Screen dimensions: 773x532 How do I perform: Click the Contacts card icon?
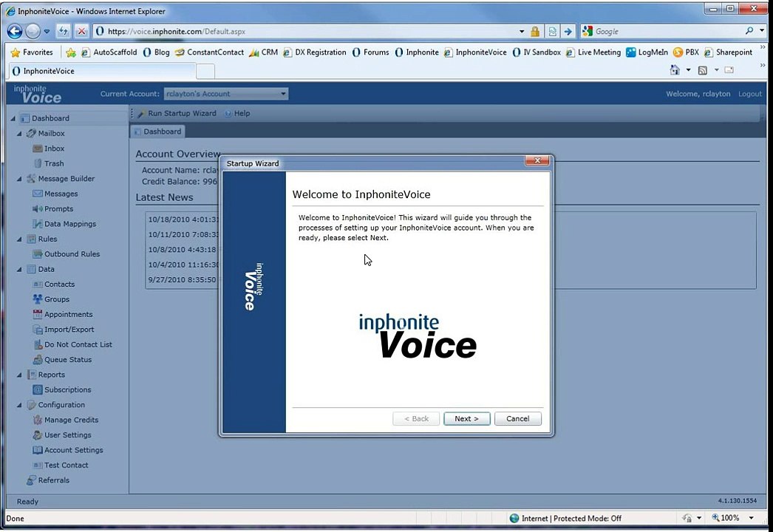[x=38, y=284]
